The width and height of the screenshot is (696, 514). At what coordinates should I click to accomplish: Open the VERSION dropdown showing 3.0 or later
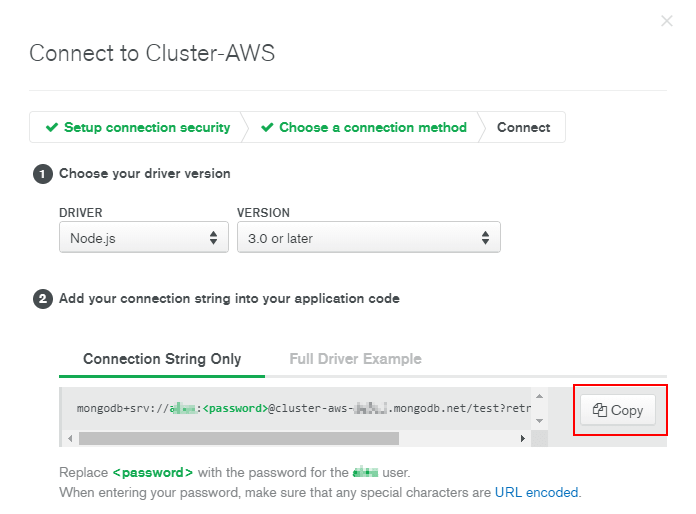tap(368, 238)
